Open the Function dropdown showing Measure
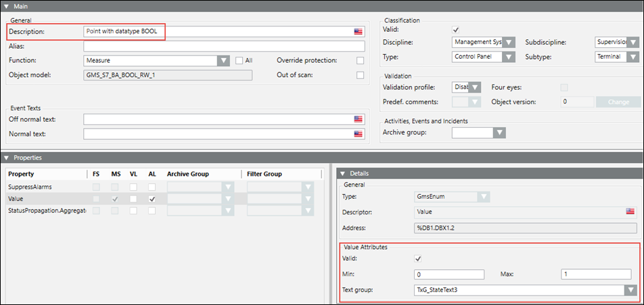The height and width of the screenshot is (305, 644). point(224,60)
